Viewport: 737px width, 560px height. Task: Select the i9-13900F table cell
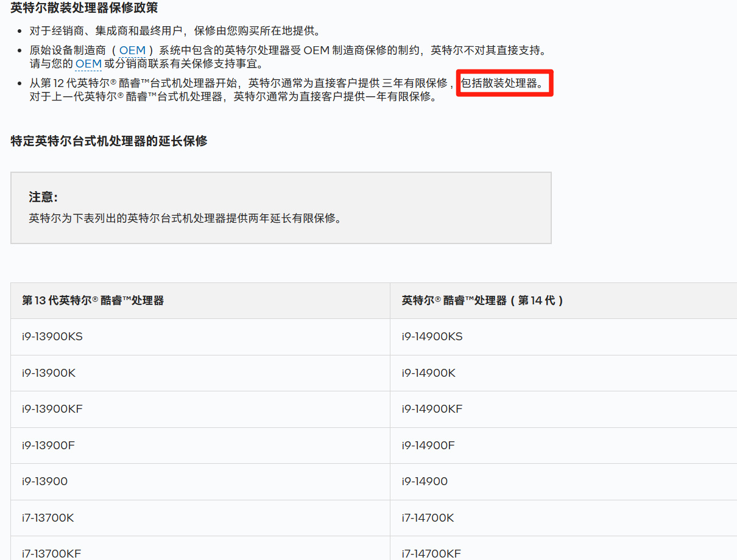click(200, 446)
